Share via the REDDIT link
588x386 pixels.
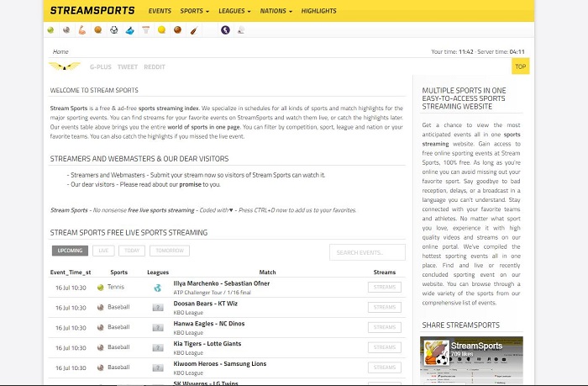click(155, 66)
